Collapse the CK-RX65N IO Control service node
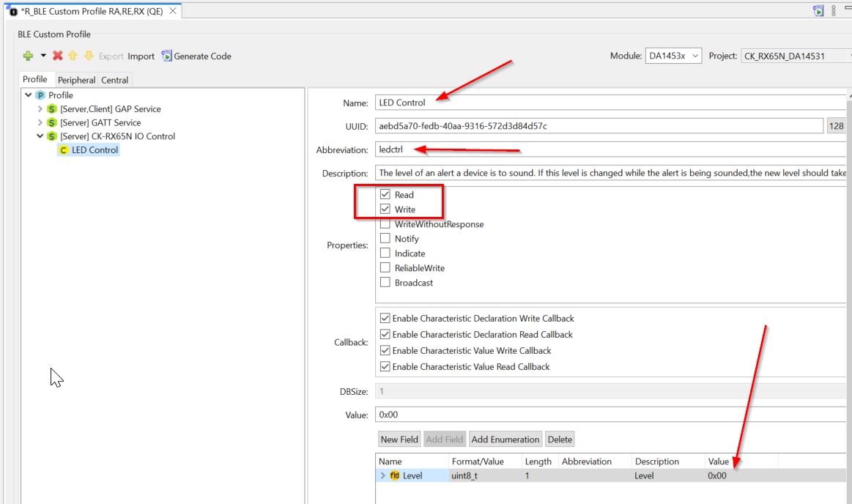The image size is (852, 504). [40, 136]
